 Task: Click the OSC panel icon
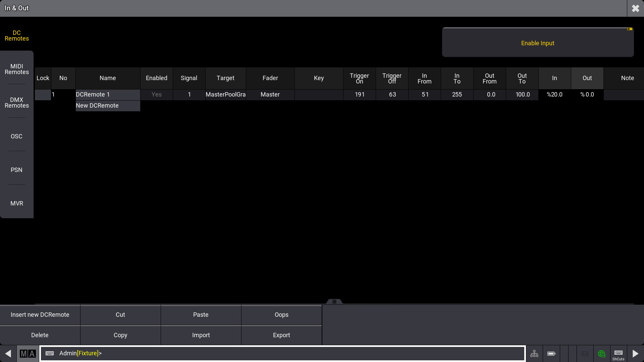pyautogui.click(x=16, y=136)
